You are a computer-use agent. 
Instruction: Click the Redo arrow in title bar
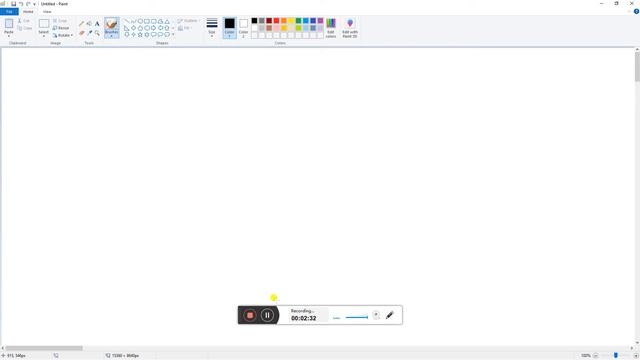click(28, 4)
